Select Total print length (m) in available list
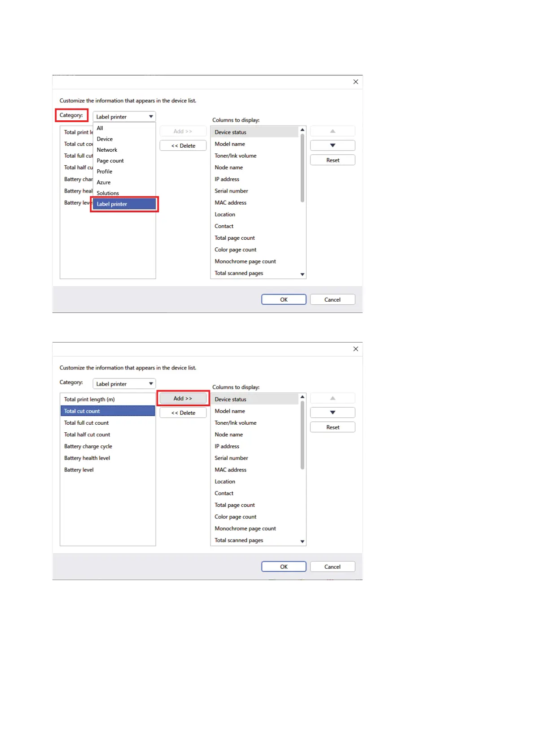The image size is (534, 756). tap(108, 399)
